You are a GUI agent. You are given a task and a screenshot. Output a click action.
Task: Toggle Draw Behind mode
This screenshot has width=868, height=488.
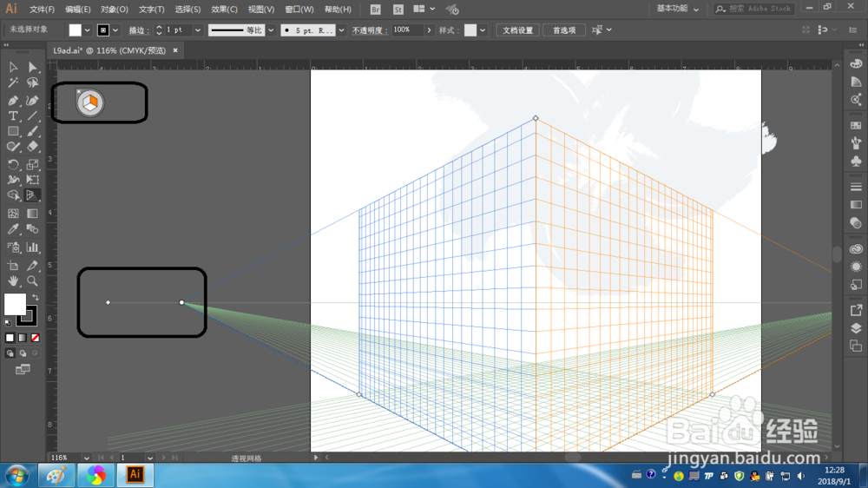tap(23, 353)
